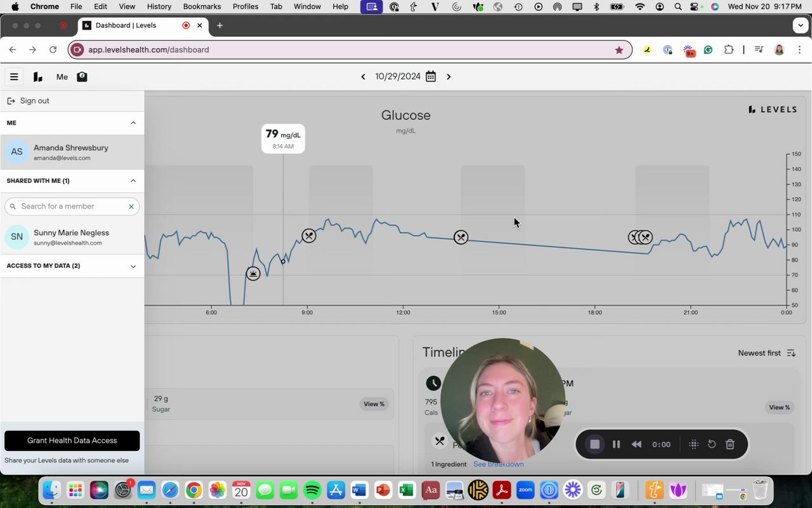Open Chrome three-dot menu
The height and width of the screenshot is (508, 812).
click(799, 50)
